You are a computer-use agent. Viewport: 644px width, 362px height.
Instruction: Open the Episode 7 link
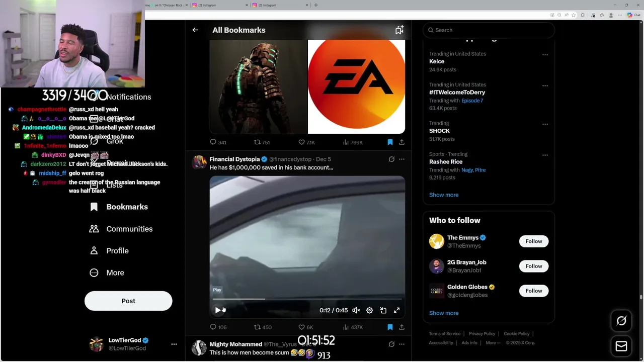coord(472,101)
